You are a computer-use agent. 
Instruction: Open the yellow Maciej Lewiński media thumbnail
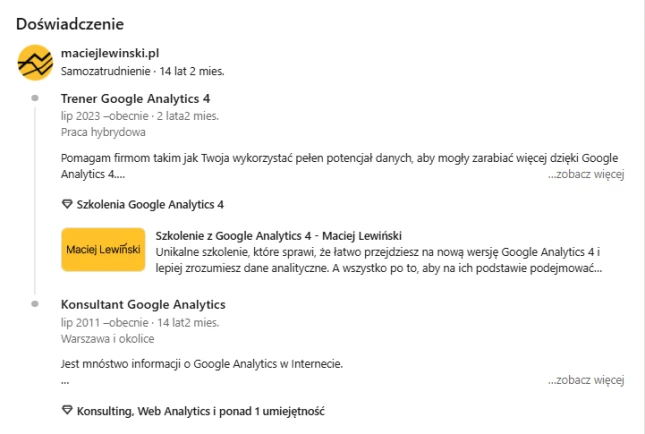coord(103,250)
